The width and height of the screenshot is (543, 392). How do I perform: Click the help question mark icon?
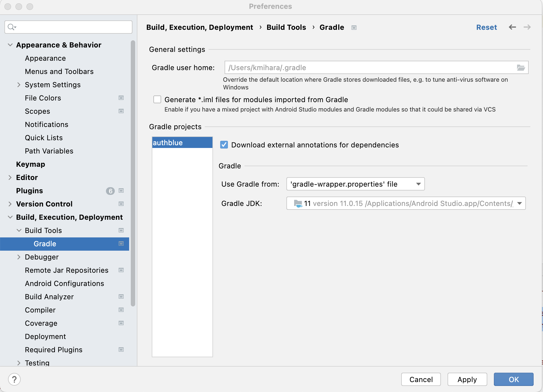(15, 379)
